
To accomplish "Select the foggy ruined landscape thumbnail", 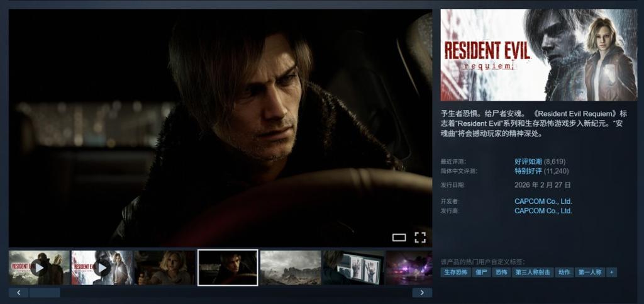I will (290, 267).
